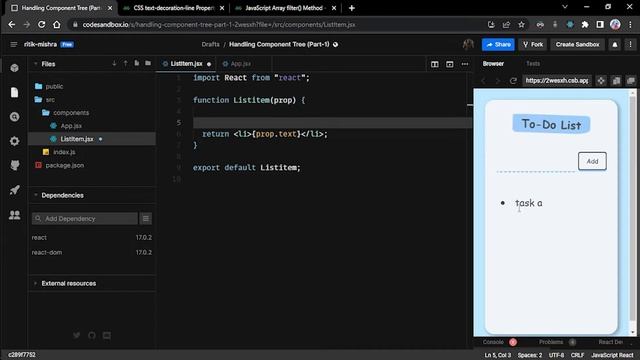This screenshot has width=640, height=360.
Task: Click the preview URL address field
Action: point(556,80)
